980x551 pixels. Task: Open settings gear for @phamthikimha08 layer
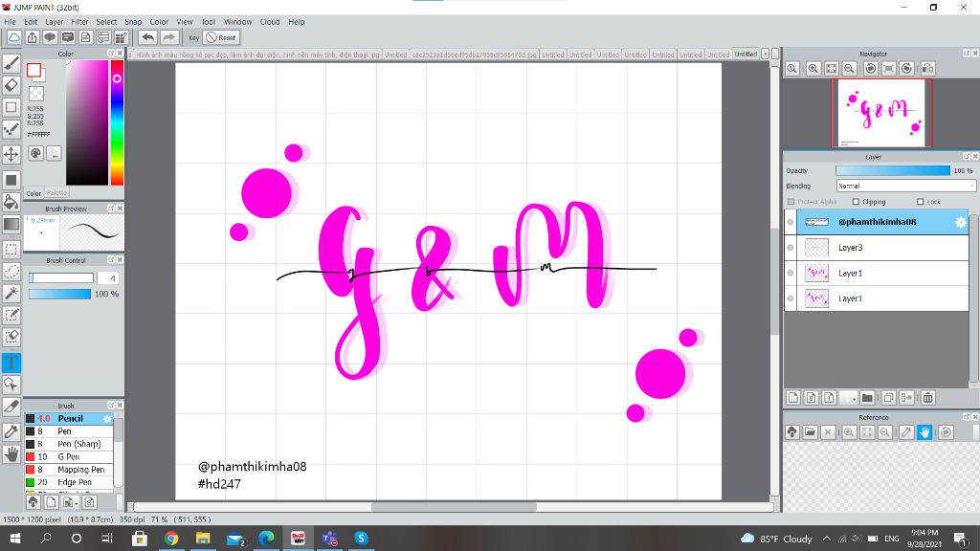[x=961, y=222]
